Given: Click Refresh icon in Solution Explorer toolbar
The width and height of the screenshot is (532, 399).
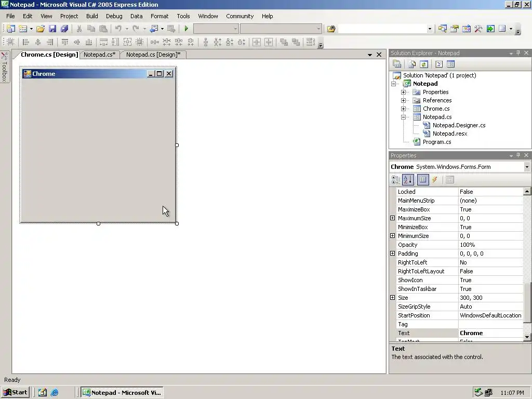Looking at the screenshot, I should click(424, 64).
